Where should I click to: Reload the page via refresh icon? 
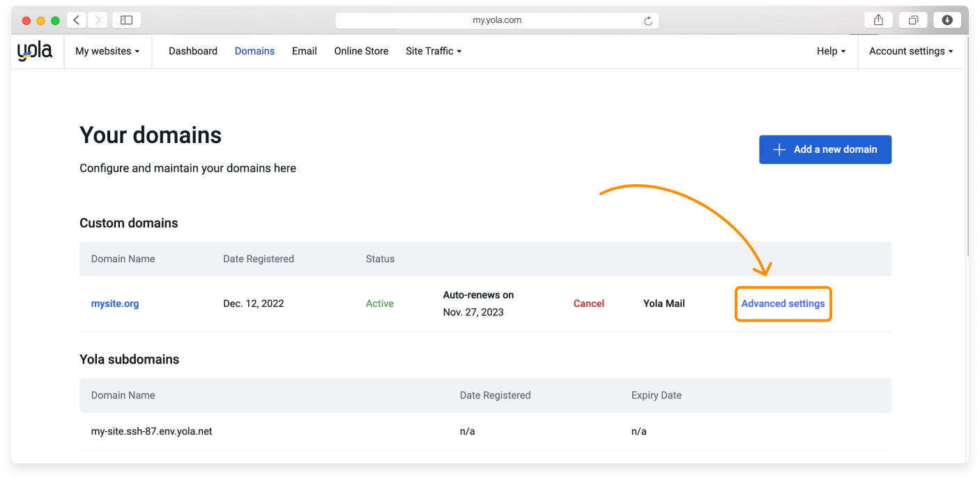click(649, 20)
